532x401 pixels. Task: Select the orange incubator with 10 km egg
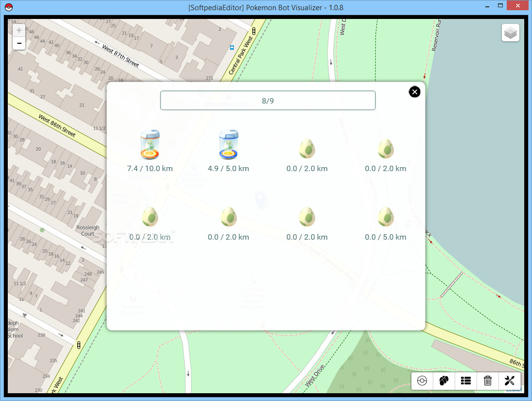click(150, 144)
